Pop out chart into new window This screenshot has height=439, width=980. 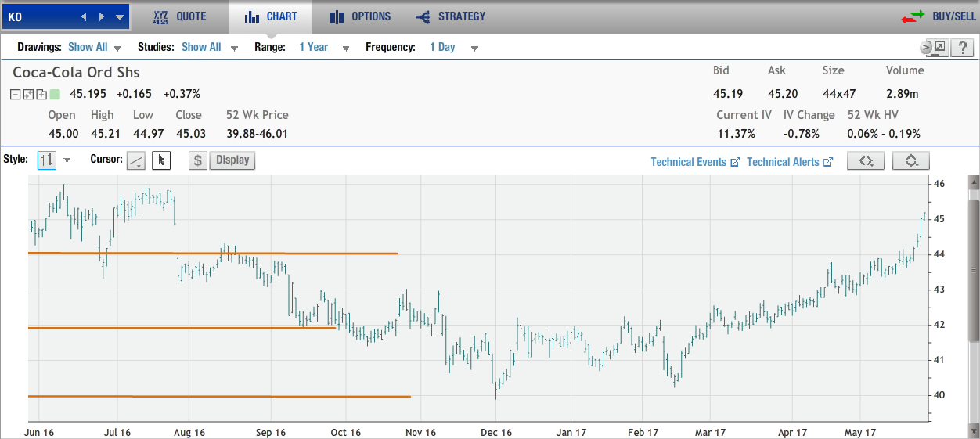[939, 48]
